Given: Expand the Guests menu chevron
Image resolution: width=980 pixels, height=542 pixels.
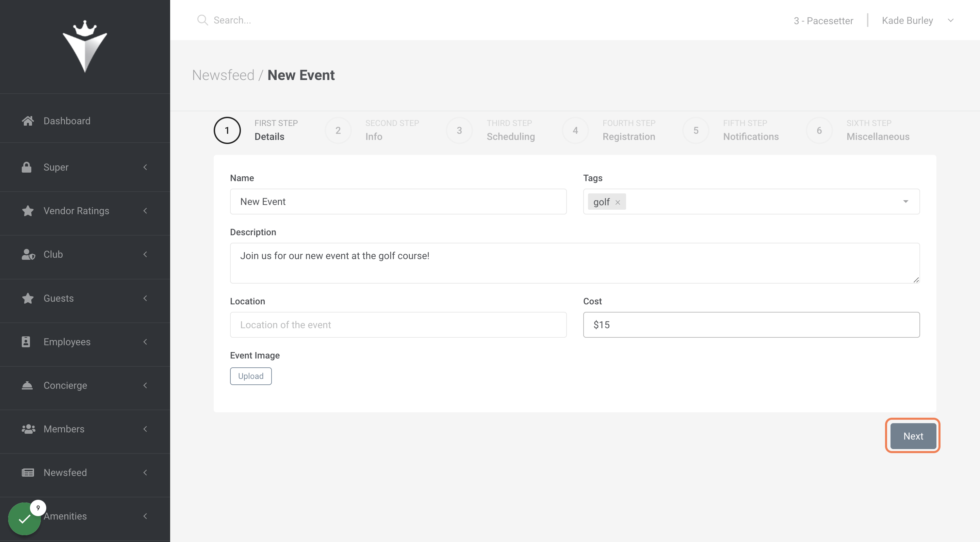Looking at the screenshot, I should 145,298.
